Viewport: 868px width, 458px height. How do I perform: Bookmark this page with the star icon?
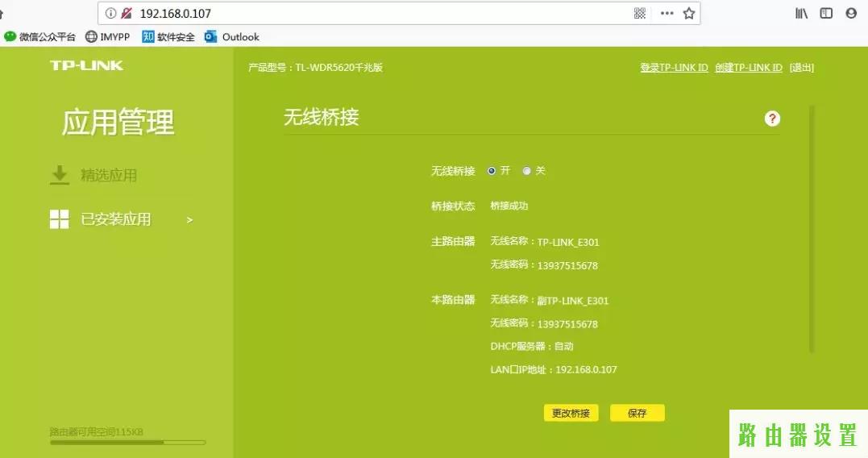coord(688,13)
